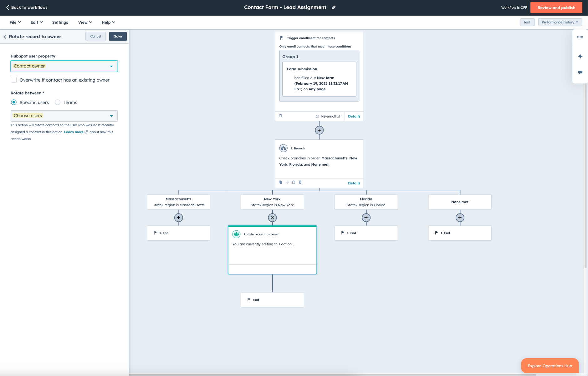Open the comments speech bubble icon
Viewport: 588px width, 376px height.
(x=580, y=72)
